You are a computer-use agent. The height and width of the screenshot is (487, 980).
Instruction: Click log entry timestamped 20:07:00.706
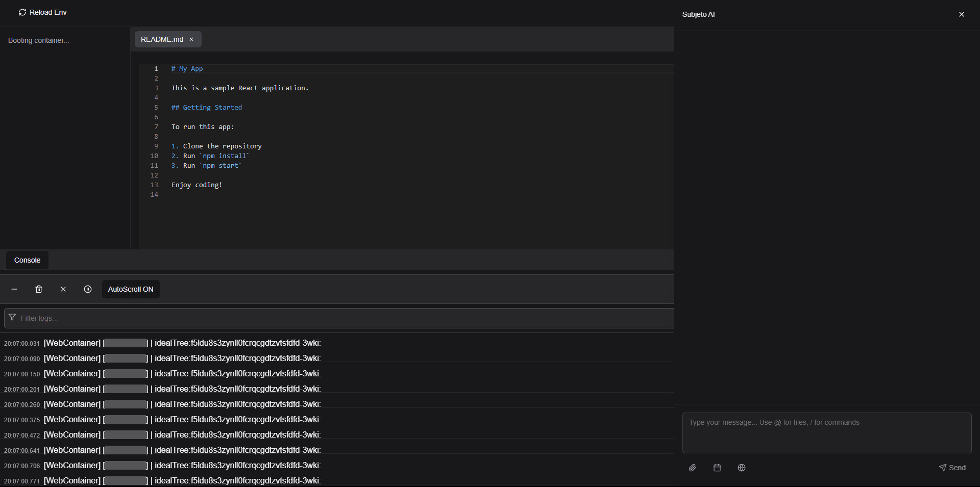[337, 466]
